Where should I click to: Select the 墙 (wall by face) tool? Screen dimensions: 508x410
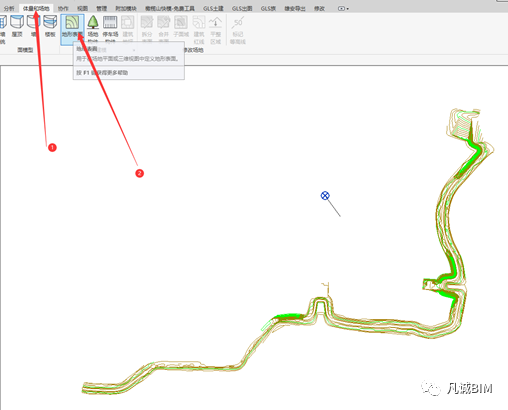(x=34, y=27)
